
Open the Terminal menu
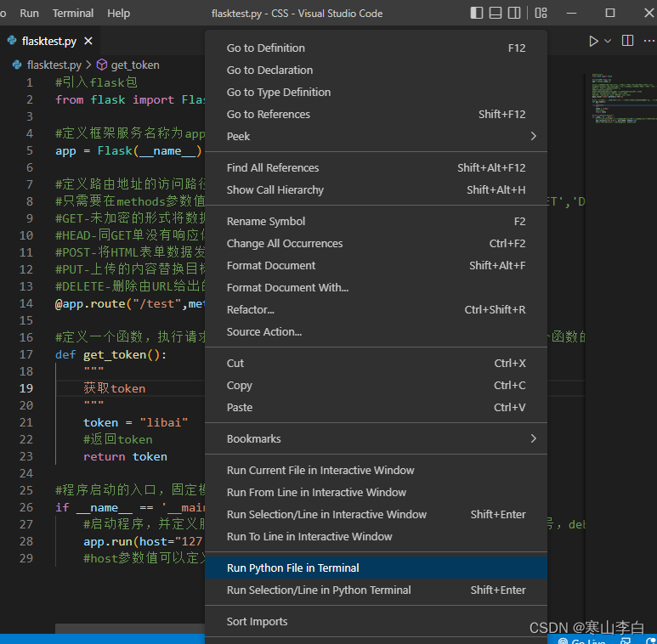click(73, 13)
